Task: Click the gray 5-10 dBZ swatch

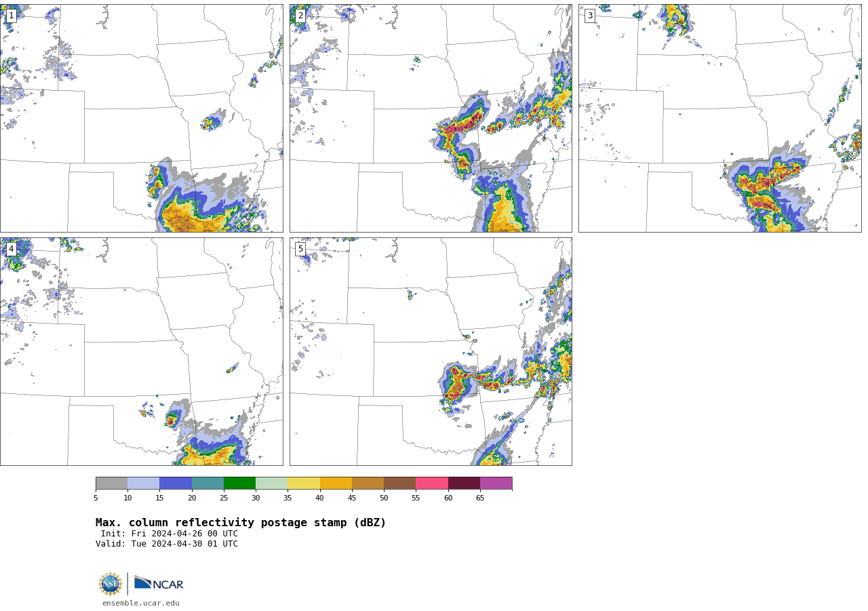Action: coord(111,484)
